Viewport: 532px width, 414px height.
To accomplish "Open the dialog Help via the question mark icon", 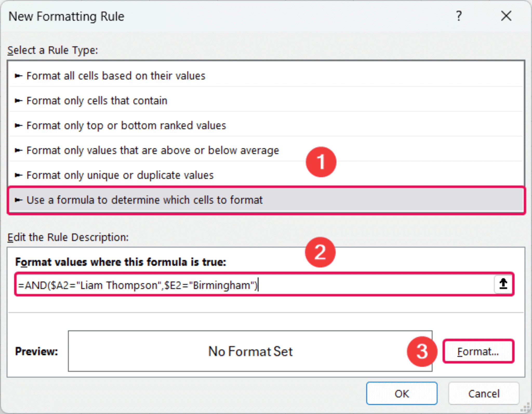I will coord(459,16).
